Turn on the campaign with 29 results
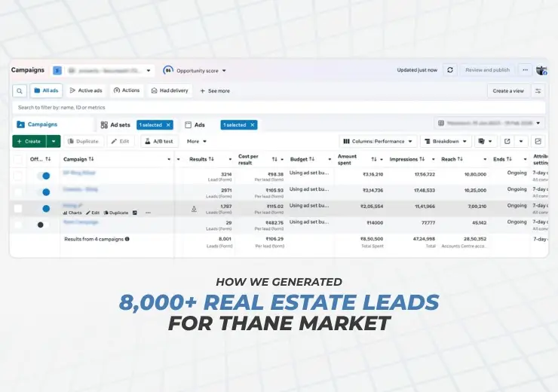Image resolution: width=558 pixels, height=392 pixels. [44, 225]
